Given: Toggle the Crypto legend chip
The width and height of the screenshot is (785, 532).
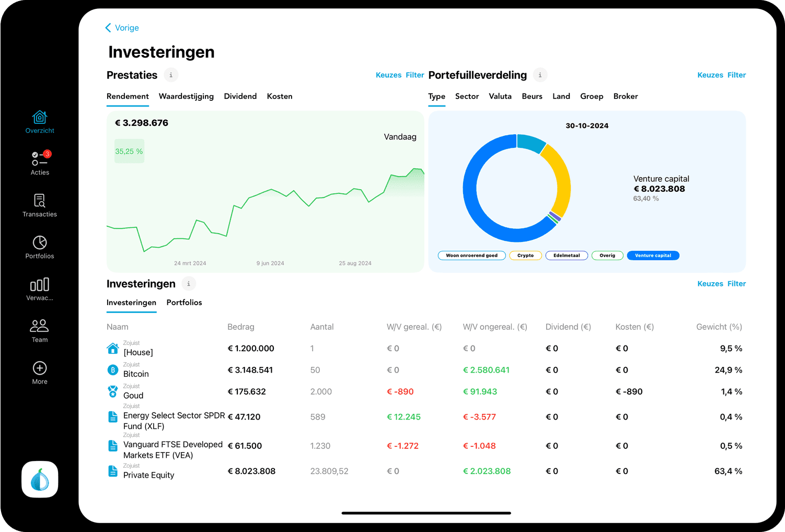Looking at the screenshot, I should [x=525, y=256].
